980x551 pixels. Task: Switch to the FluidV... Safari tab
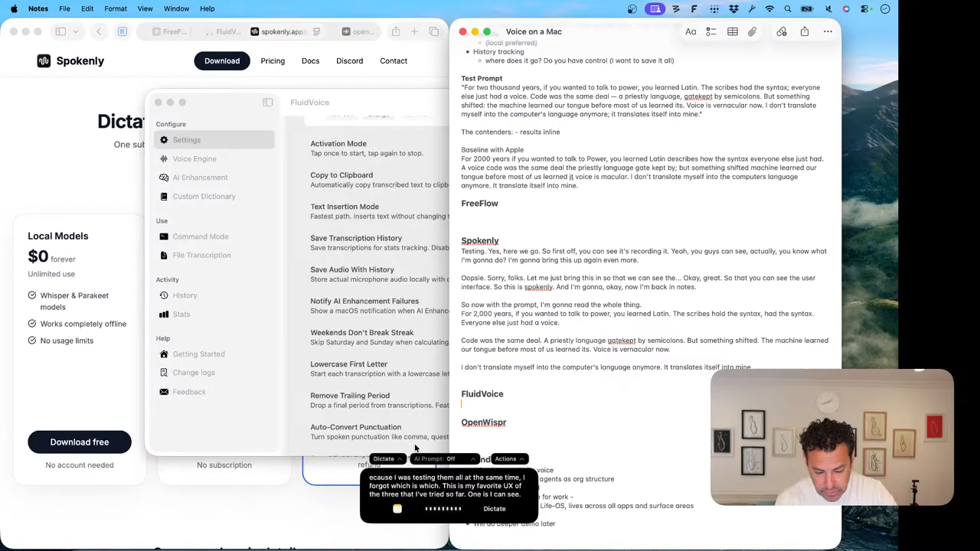(222, 31)
